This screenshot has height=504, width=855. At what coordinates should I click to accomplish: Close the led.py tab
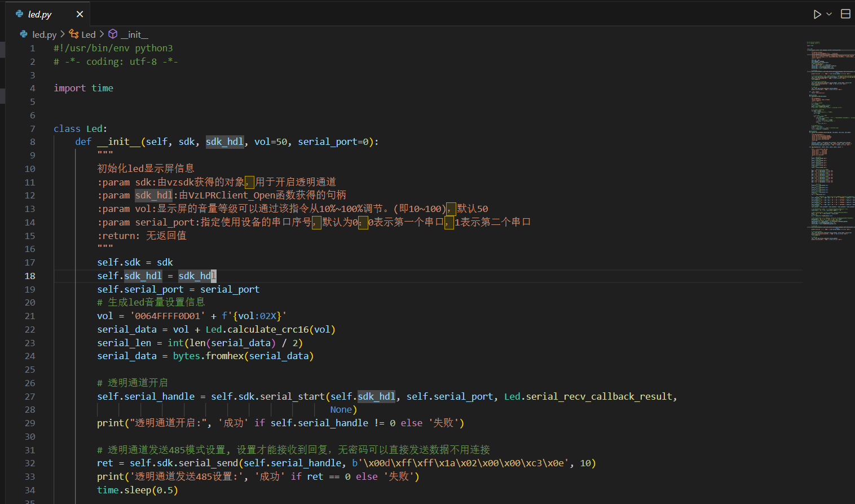click(x=80, y=14)
